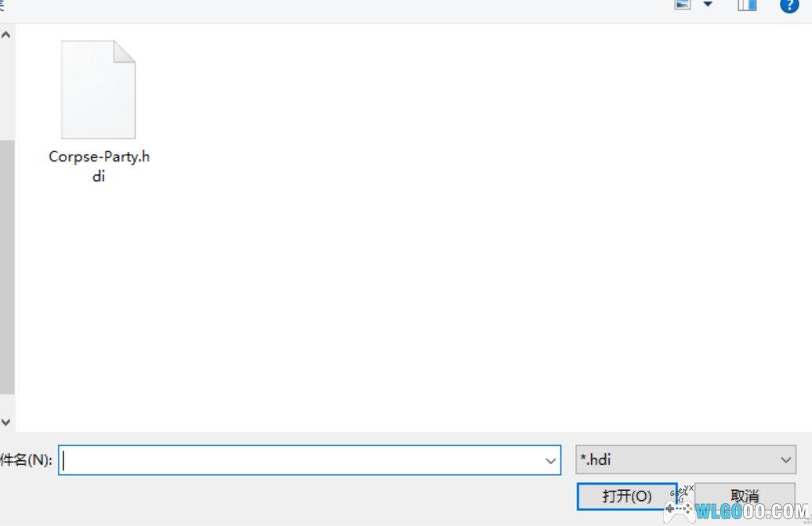Image resolution: width=812 pixels, height=526 pixels.
Task: Click the scrollbar up arrow
Action: 6,36
